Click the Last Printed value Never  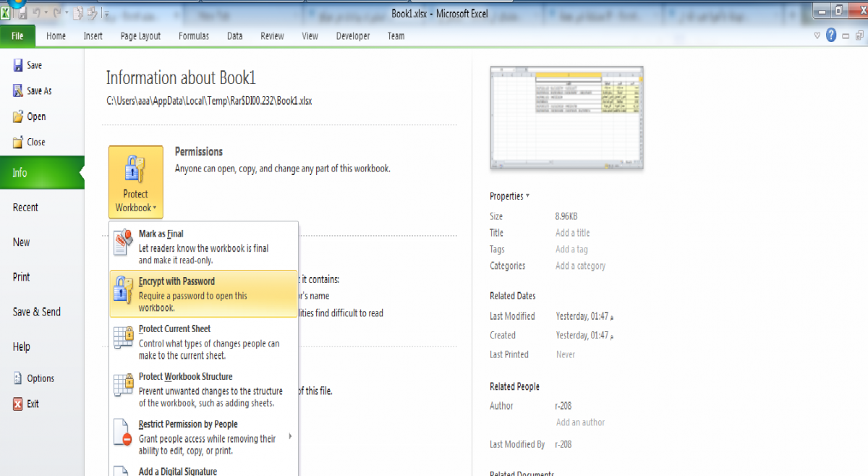(x=566, y=354)
